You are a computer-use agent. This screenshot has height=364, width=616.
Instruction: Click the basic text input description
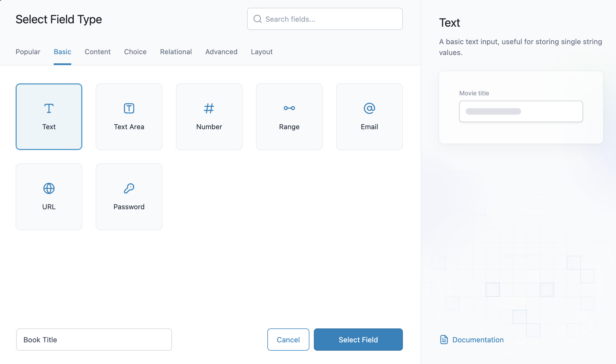point(520,47)
